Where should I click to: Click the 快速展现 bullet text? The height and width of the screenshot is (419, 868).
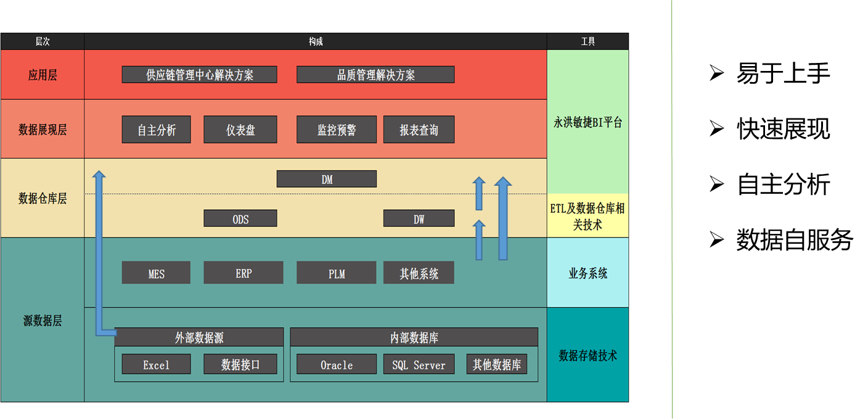click(783, 129)
